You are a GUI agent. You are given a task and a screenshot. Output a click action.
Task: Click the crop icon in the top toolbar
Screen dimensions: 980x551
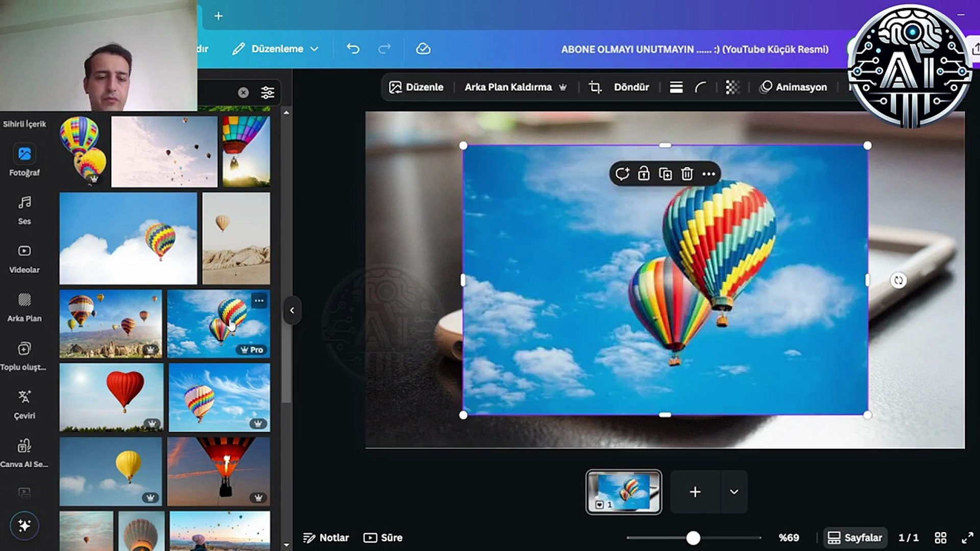[x=595, y=87]
